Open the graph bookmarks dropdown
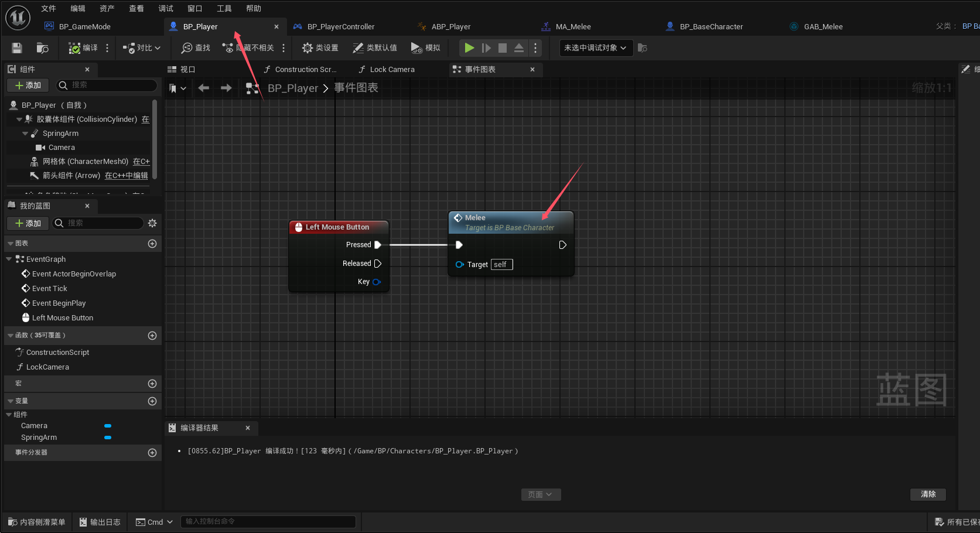Screen dimensions: 980x533 point(177,88)
